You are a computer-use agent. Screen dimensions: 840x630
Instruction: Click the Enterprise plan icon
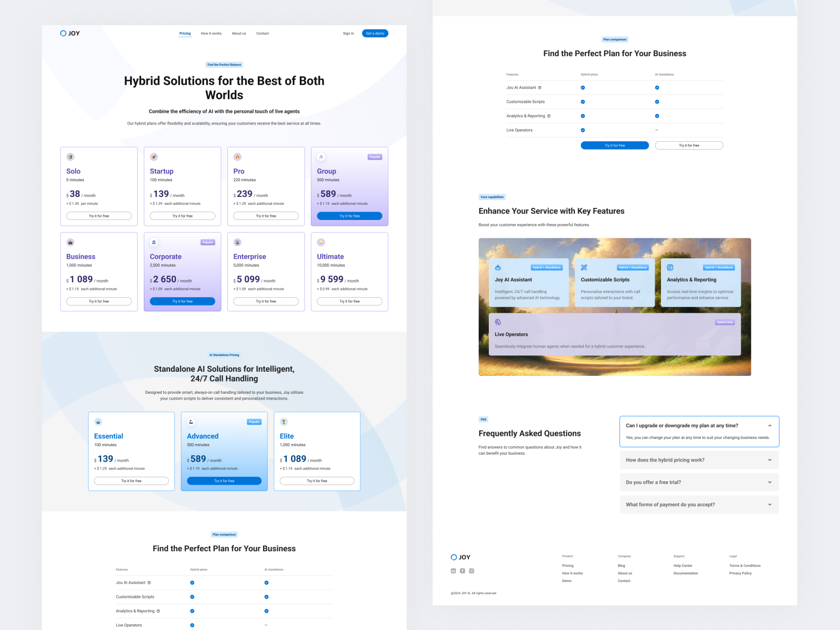pyautogui.click(x=237, y=243)
